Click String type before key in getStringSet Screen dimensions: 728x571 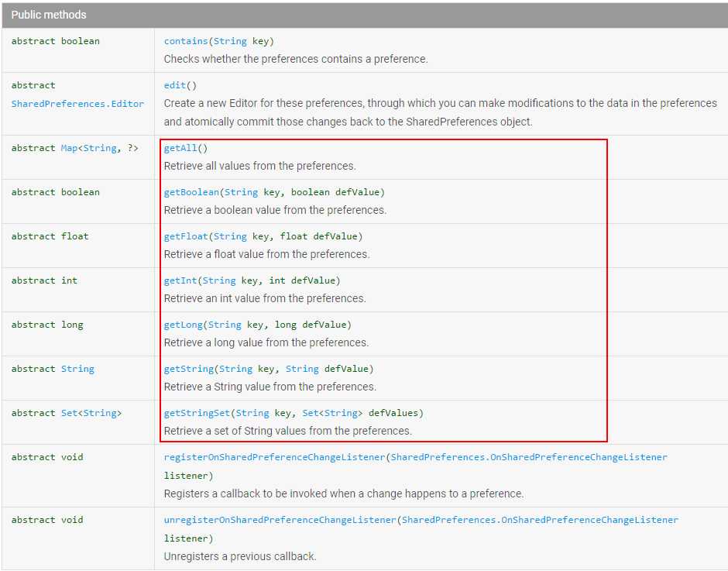click(252, 413)
